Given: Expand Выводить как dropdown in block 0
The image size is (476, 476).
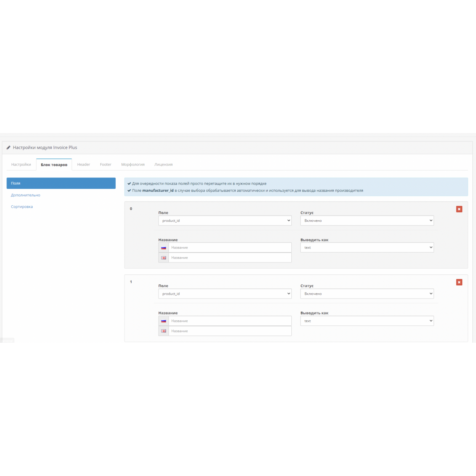Looking at the screenshot, I should (367, 248).
